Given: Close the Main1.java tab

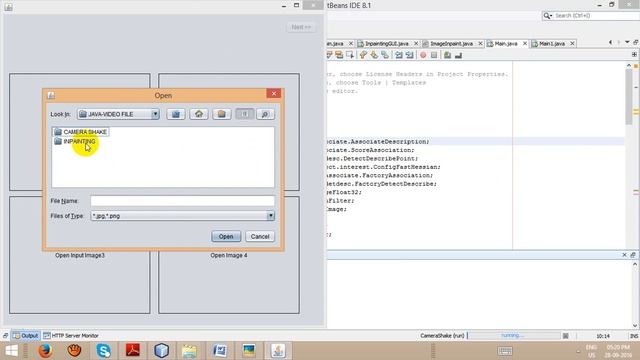Looking at the screenshot, I should coord(573,43).
